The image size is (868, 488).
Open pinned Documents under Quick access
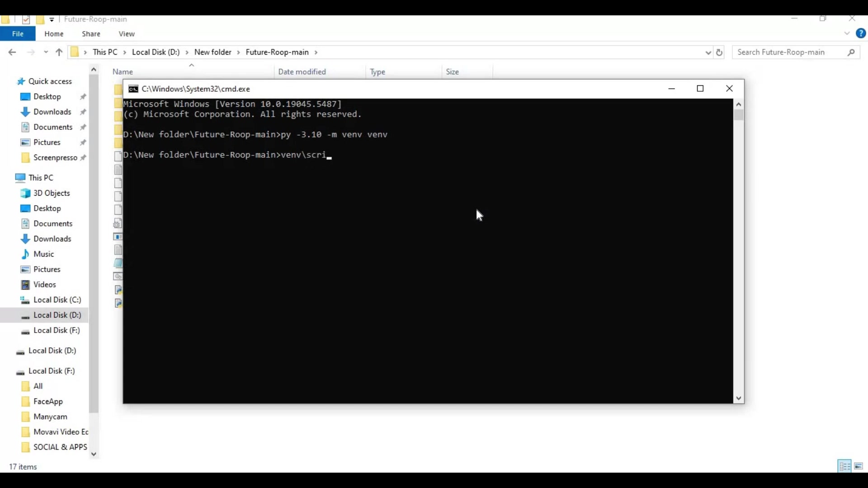53,127
